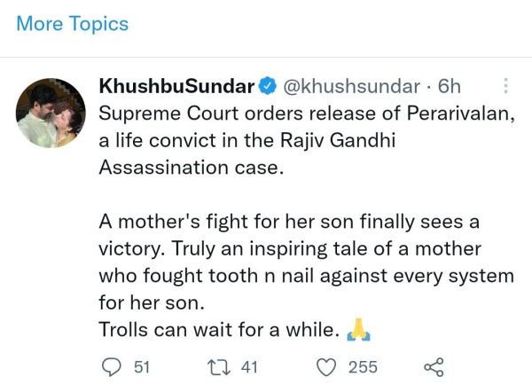
Task: Click the reply count 51
Action: 141,366
